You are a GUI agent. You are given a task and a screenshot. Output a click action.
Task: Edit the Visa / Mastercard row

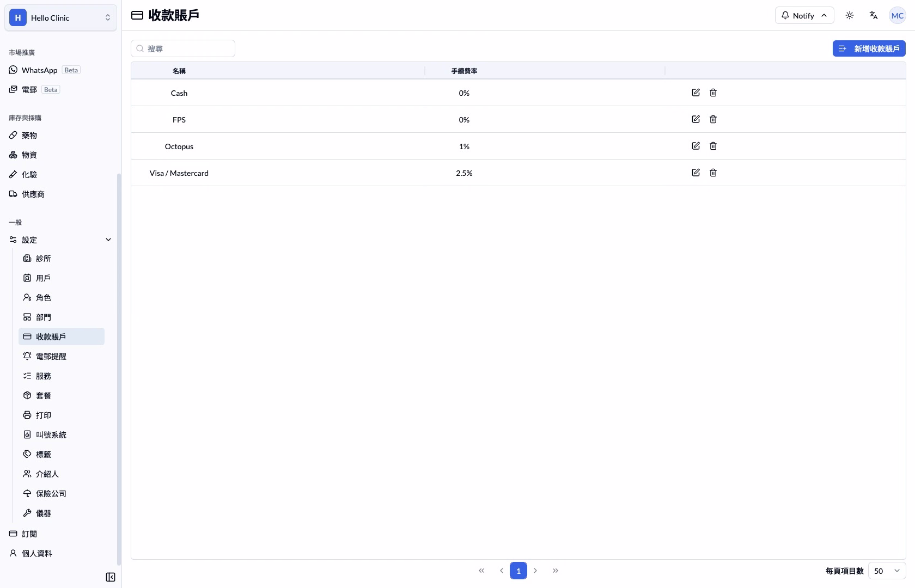(696, 173)
